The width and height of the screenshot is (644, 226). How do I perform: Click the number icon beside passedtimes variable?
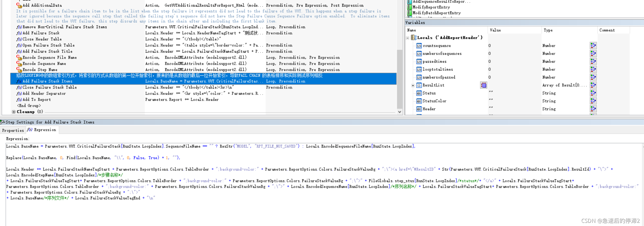(x=419, y=62)
